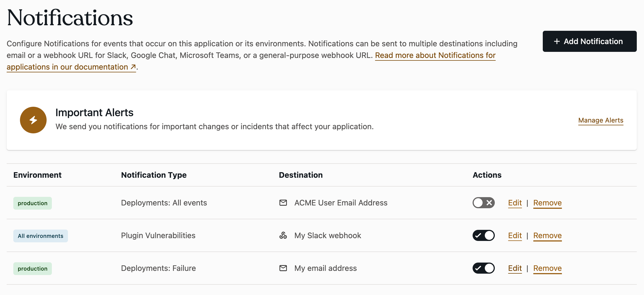The image size is (644, 295).
Task: Click Add Notification
Action: [589, 41]
